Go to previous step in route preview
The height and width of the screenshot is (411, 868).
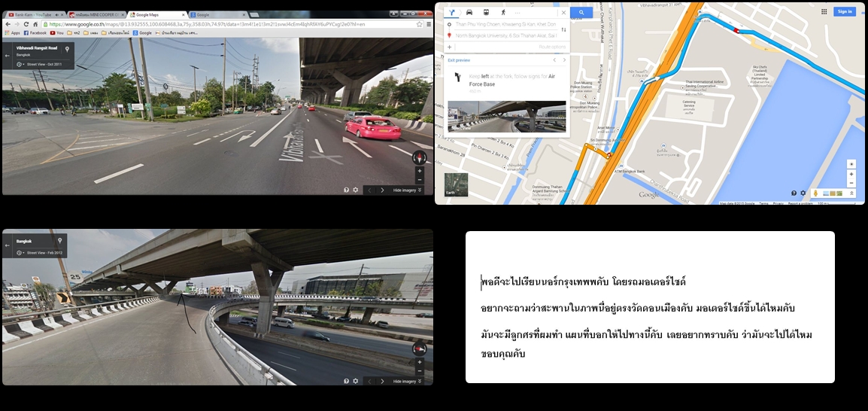point(554,59)
